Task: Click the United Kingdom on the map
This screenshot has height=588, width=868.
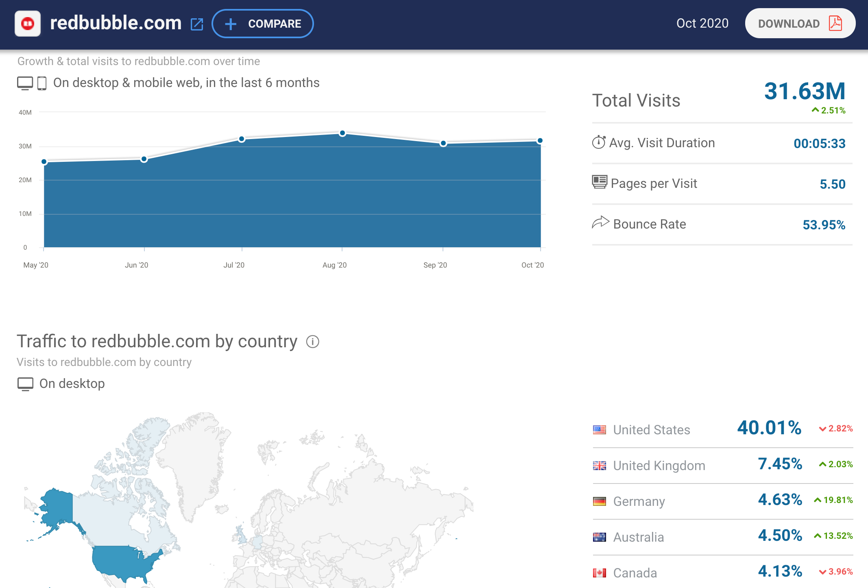Action: point(242,535)
